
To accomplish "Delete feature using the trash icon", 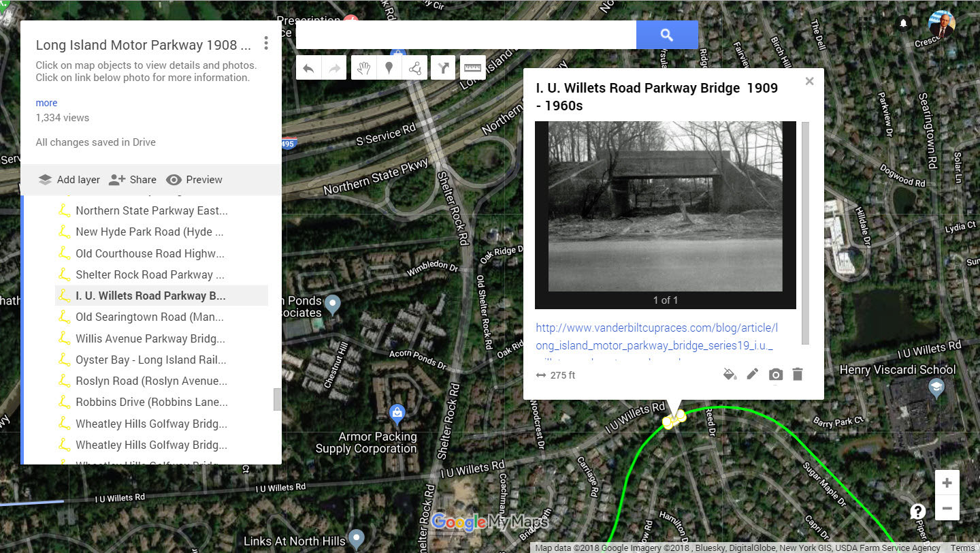I will [x=798, y=375].
